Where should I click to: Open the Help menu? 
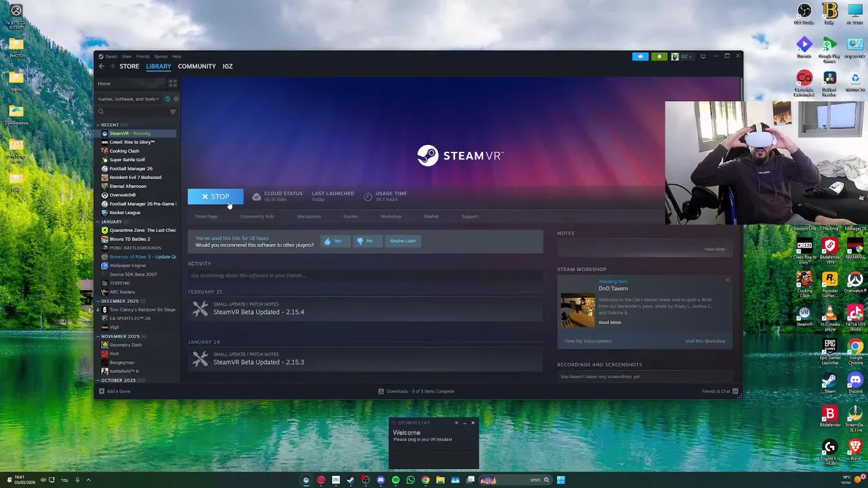tap(176, 56)
